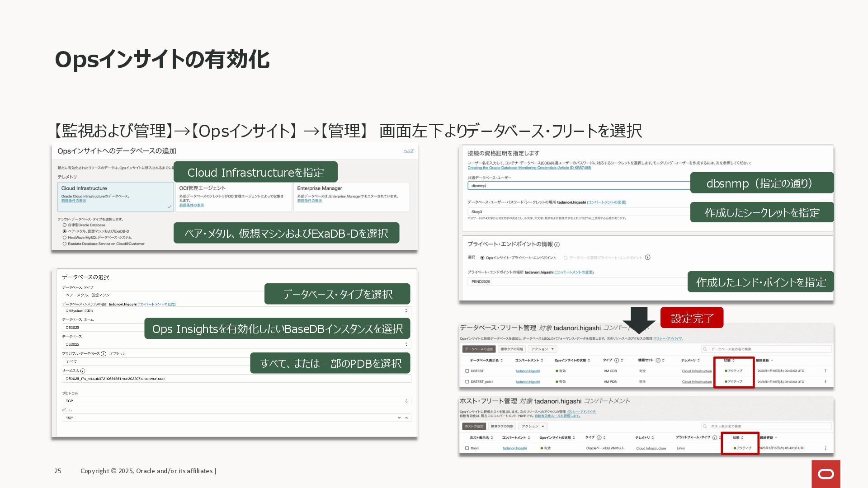Tick the checkbox for the DBTEST row
Screen dimensions: 868x488
(467, 371)
